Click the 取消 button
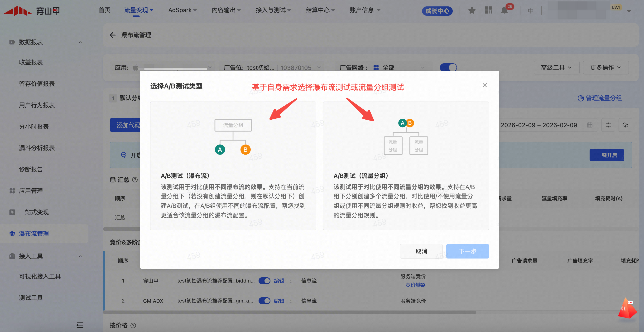The width and height of the screenshot is (644, 332). [x=421, y=251]
